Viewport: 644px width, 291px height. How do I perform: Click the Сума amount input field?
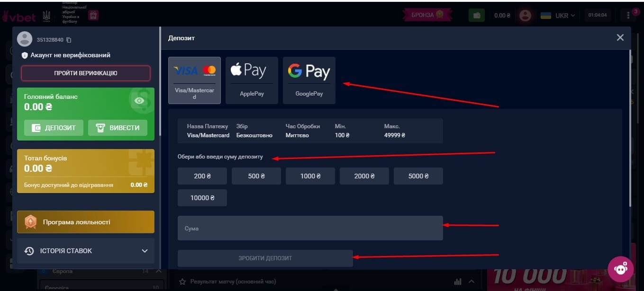[x=310, y=228]
